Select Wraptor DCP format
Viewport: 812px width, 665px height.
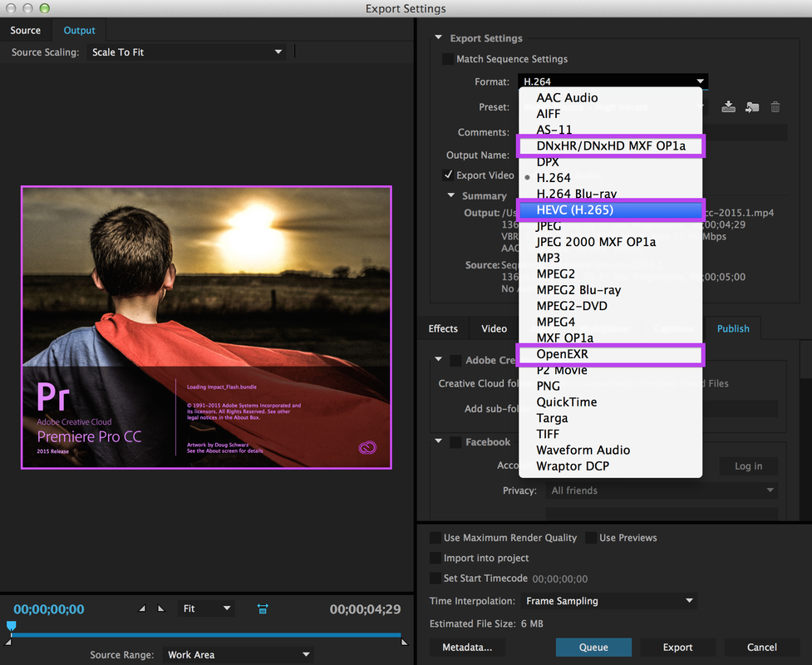[x=611, y=466]
